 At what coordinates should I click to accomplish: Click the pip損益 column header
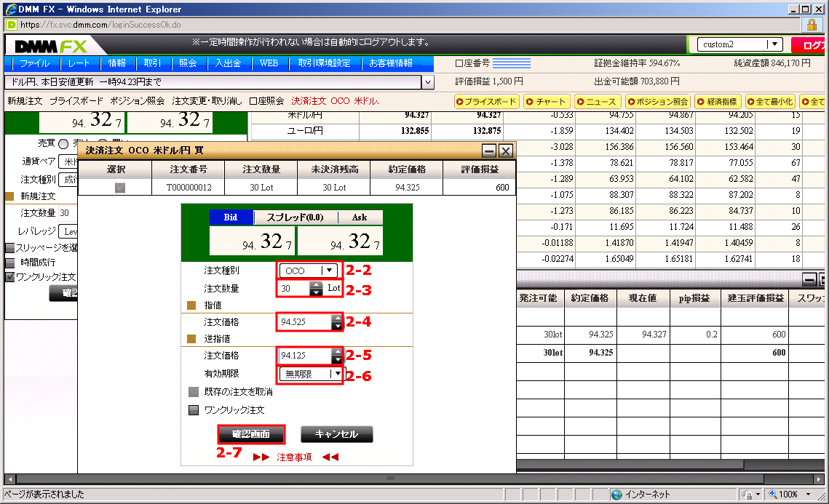coord(694,298)
